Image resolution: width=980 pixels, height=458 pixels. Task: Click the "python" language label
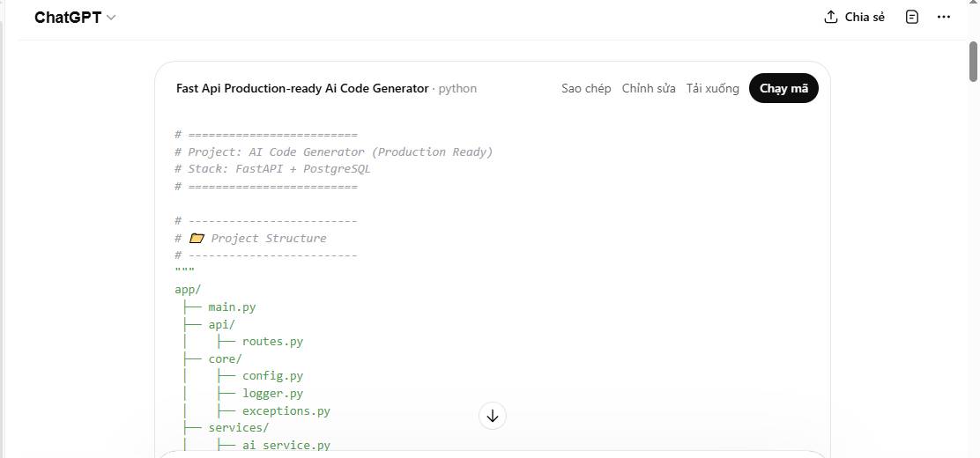click(x=457, y=88)
